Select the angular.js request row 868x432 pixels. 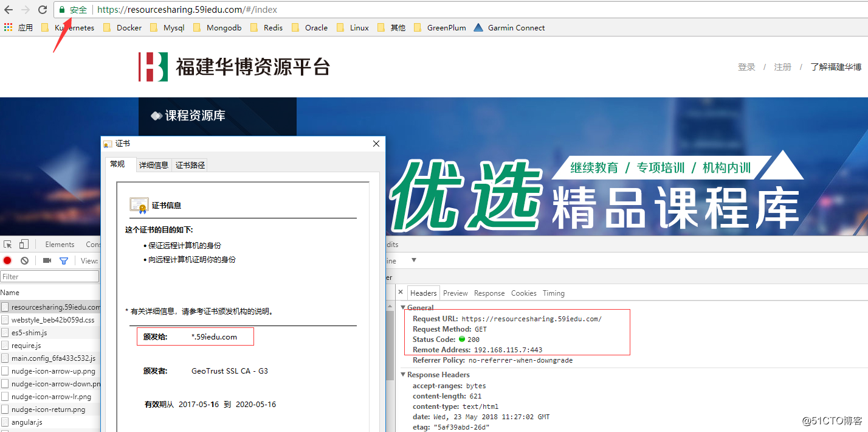tap(50, 422)
